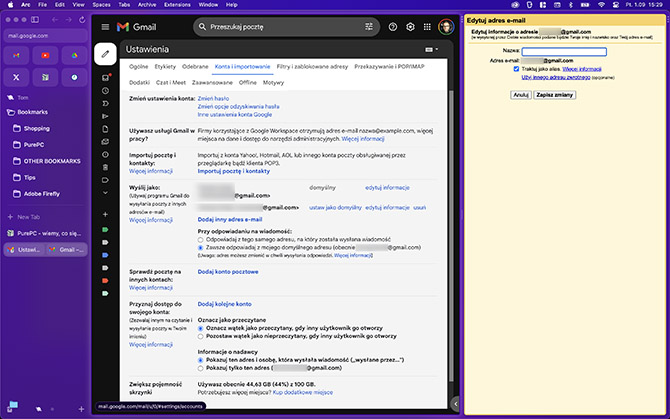
Task: Toggle the Arc sidebar panel icon
Action: (x=35, y=20)
